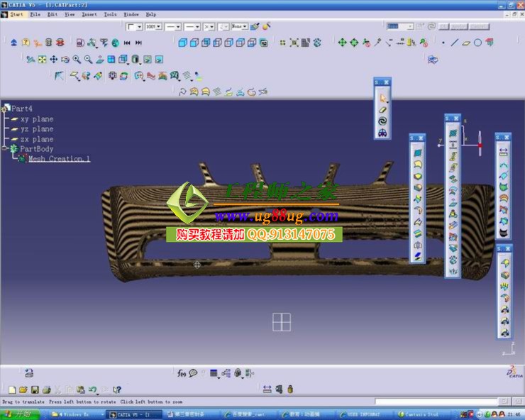Select the Plane creation tool
The height and width of the screenshot is (420, 525).
(x=466, y=43)
